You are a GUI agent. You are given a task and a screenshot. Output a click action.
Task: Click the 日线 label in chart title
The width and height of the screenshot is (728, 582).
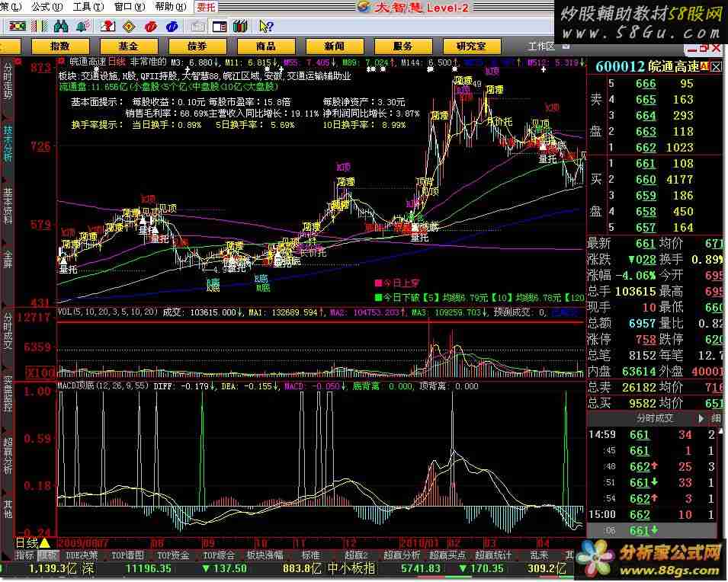tap(117, 61)
